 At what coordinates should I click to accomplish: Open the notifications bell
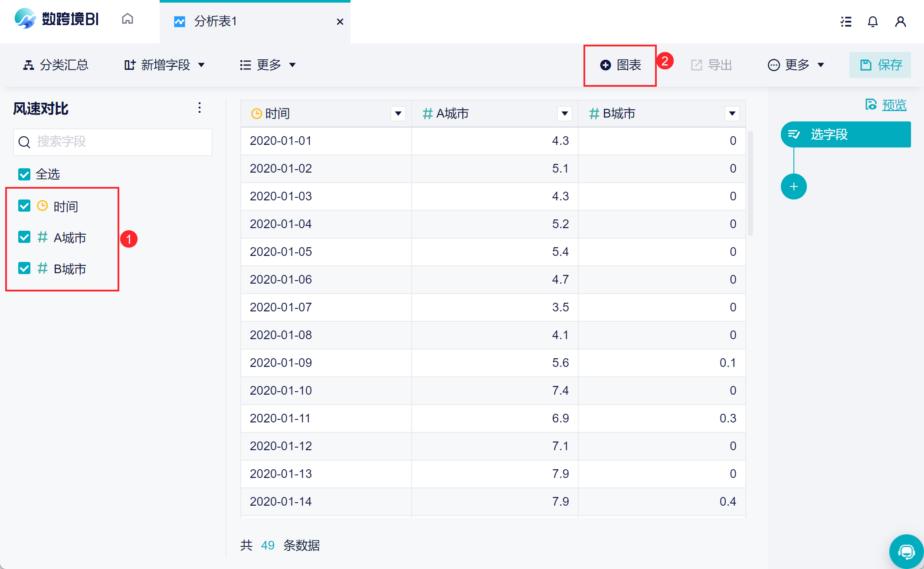point(872,22)
